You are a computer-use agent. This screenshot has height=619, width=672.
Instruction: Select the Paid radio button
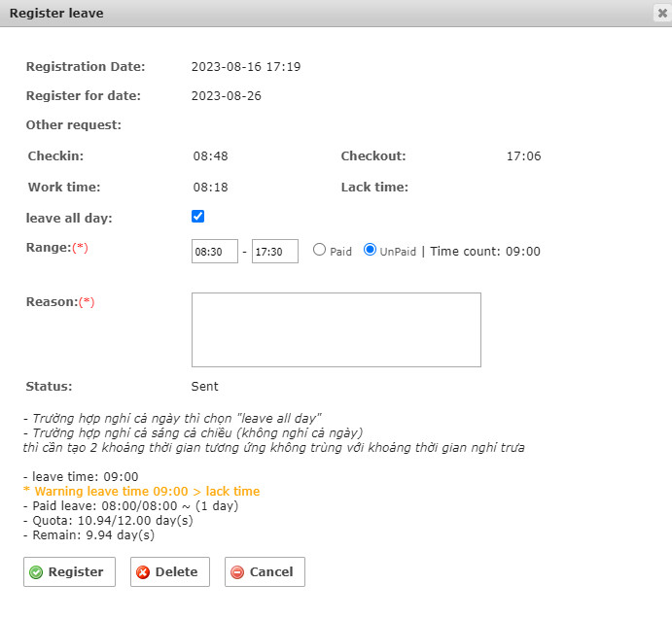pos(319,250)
